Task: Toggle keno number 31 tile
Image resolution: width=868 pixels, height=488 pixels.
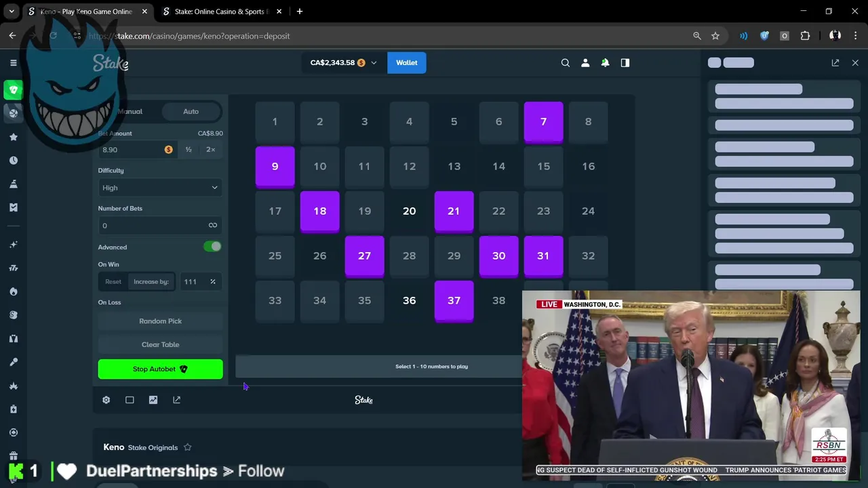Action: click(543, 257)
